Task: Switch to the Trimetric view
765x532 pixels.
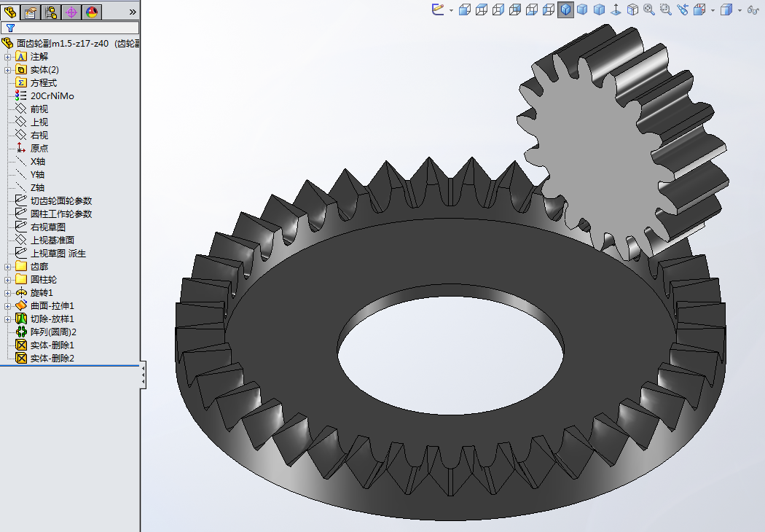Action: (583, 9)
